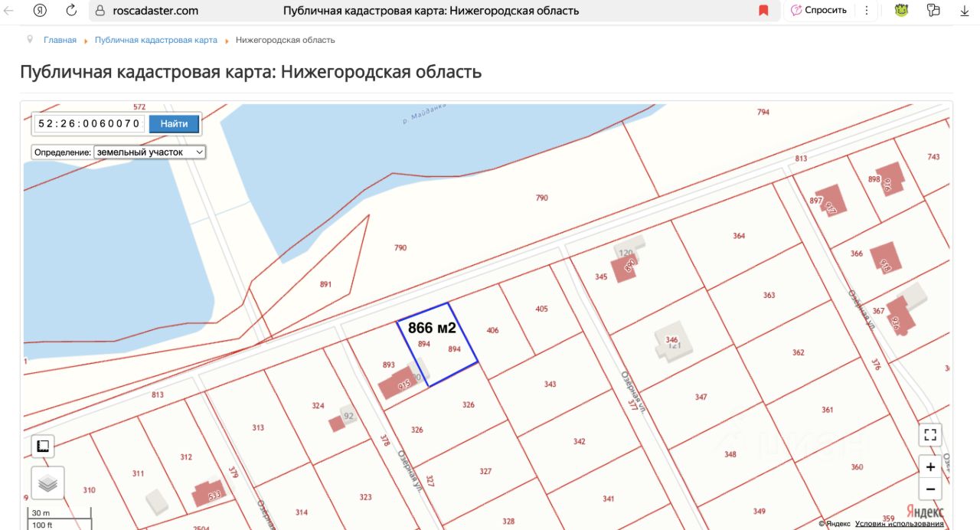Open the Yandex home button

(40, 11)
